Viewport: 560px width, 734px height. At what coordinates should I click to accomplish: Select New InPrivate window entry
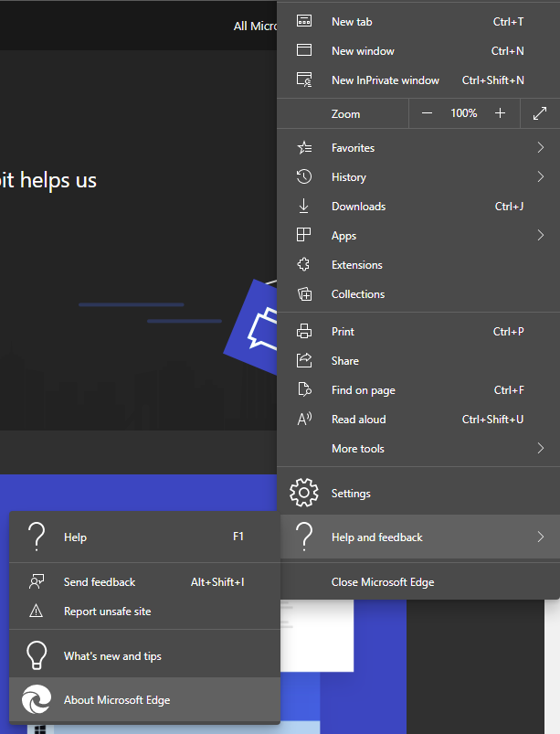tap(418, 80)
